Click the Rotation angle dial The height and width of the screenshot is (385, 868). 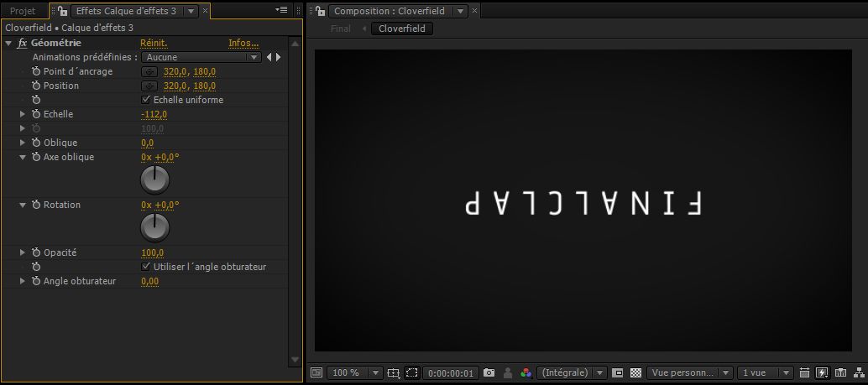click(x=155, y=227)
